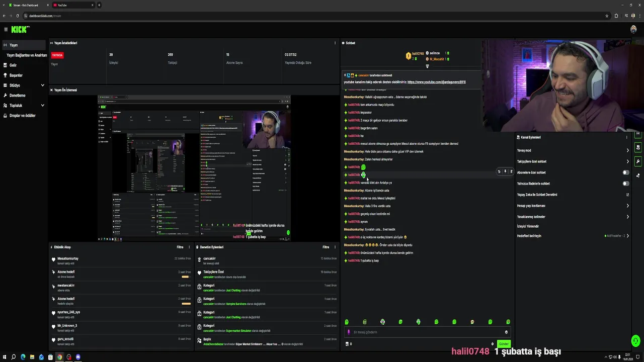Image resolution: width=644 pixels, height=362 pixels.
Task: Open Hesap yaşı kısıtlaması settings
Action: 573,206
